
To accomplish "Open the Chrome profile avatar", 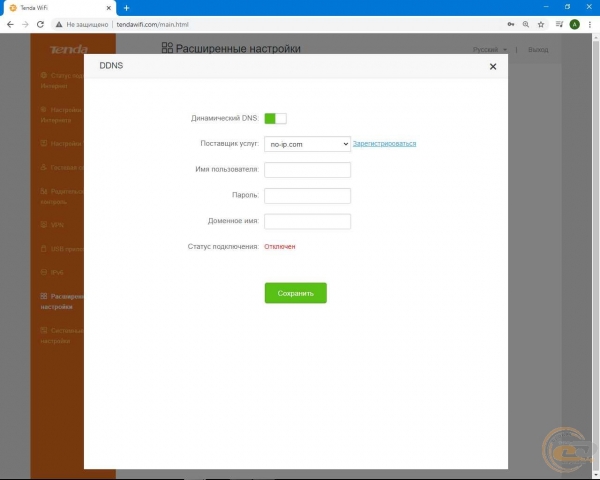I will [574, 24].
